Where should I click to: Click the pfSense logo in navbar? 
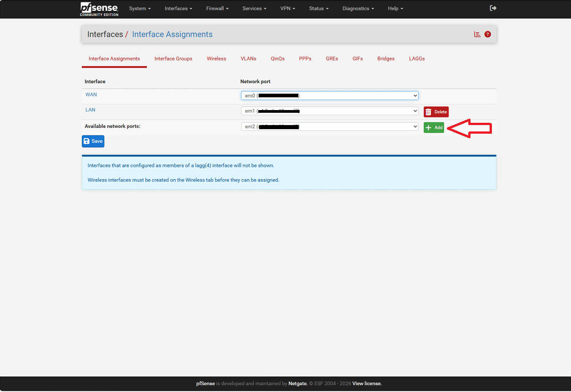(x=99, y=9)
